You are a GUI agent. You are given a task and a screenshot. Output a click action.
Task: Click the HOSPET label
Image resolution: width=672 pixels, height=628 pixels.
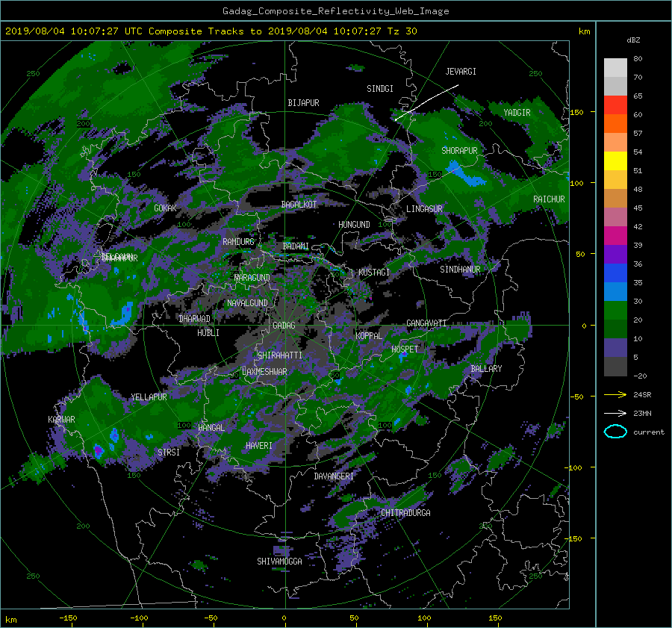pyautogui.click(x=405, y=349)
